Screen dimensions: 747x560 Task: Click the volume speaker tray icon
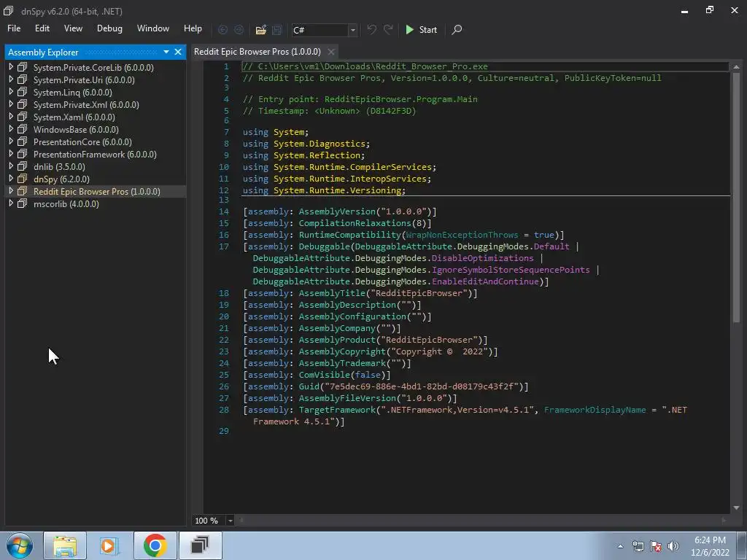point(673,546)
